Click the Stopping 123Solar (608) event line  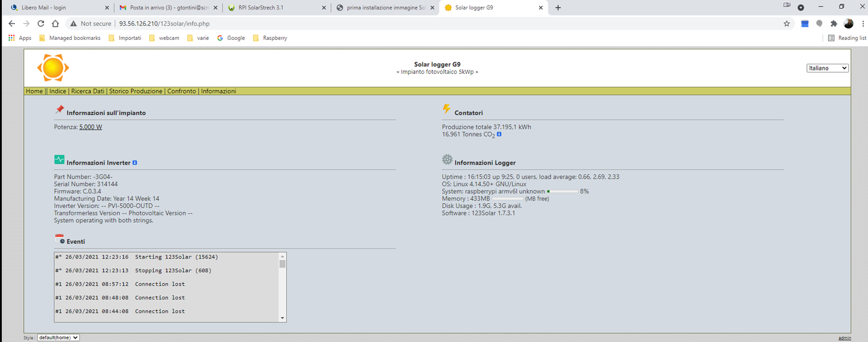tap(133, 270)
